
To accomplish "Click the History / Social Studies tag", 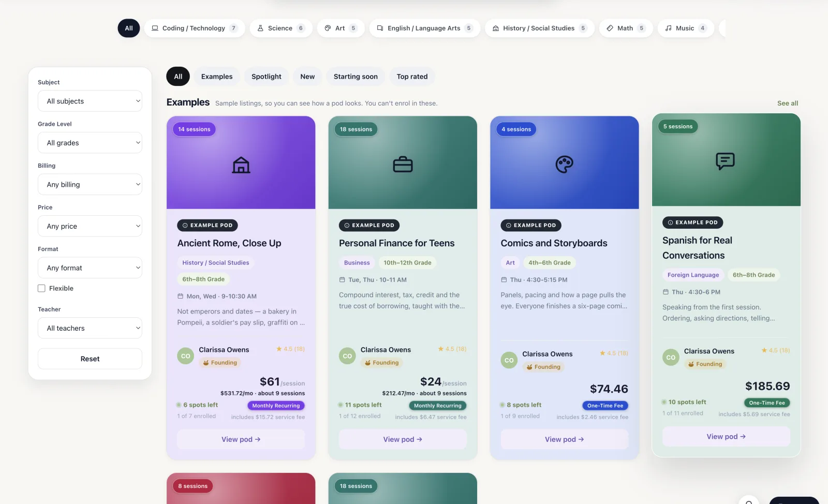I will click(216, 263).
